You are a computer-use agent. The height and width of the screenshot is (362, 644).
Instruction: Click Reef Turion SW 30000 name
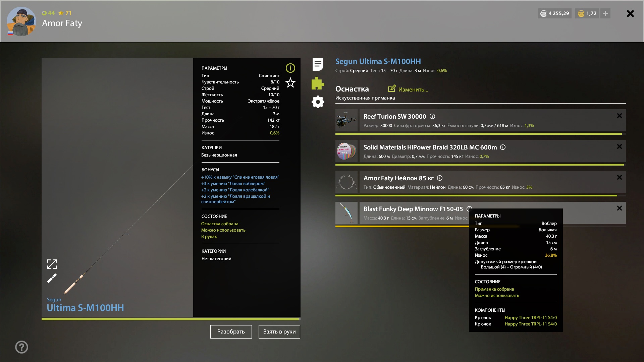[395, 116]
